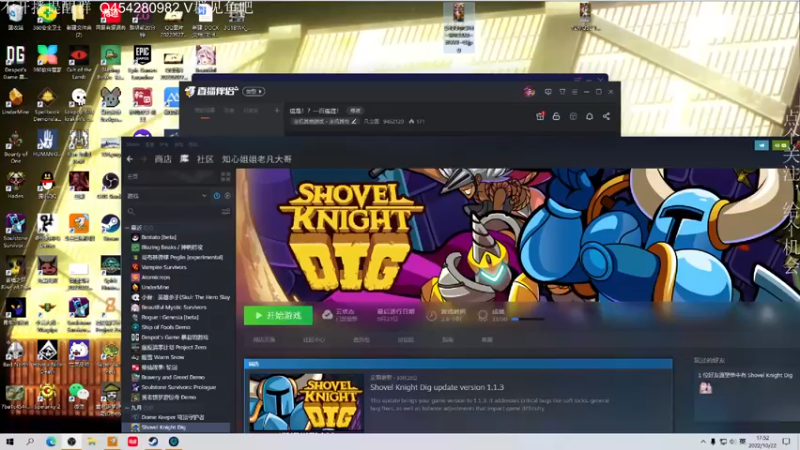Open Cult of the Lamb desktop icon
Image resolution: width=800 pixels, height=450 pixels.
pyautogui.click(x=79, y=62)
